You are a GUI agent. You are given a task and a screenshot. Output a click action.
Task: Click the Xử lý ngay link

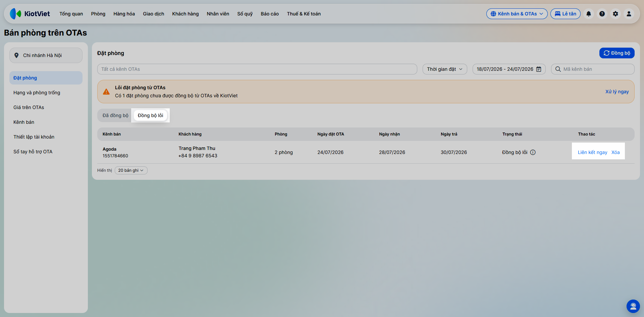617,92
